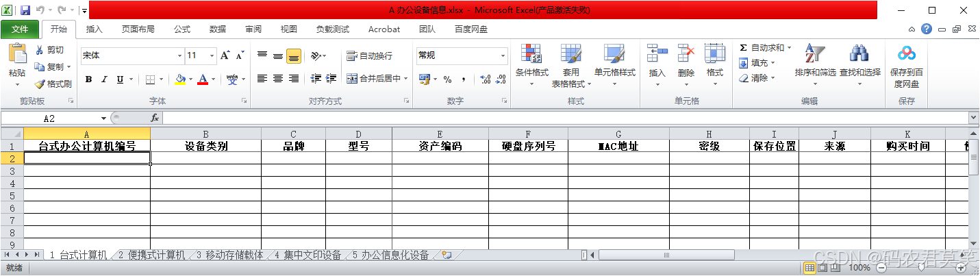Toggle middle vertical alignment

click(278, 55)
